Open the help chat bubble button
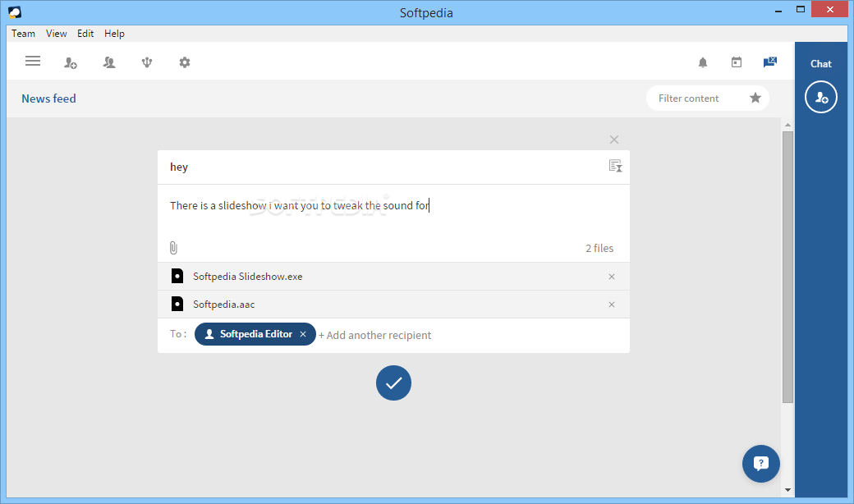854x504 pixels. tap(761, 464)
